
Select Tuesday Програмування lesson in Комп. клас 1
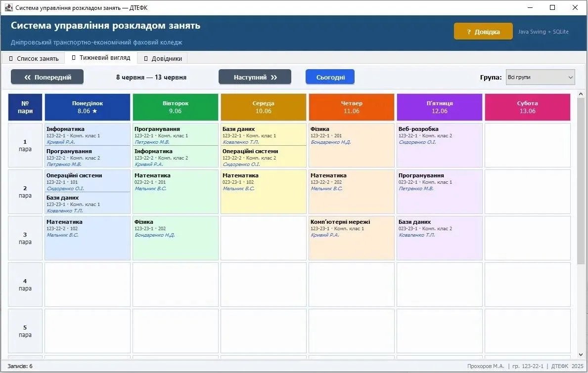click(176, 135)
